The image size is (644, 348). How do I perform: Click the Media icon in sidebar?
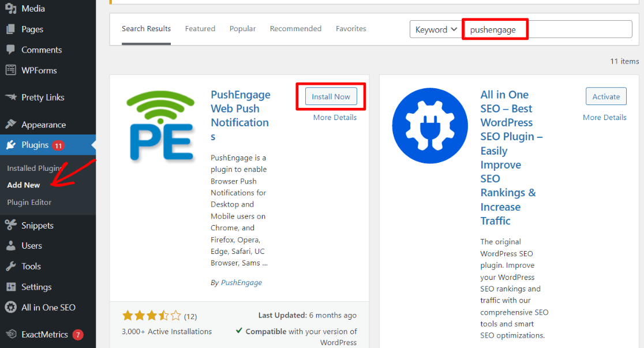pyautogui.click(x=11, y=8)
